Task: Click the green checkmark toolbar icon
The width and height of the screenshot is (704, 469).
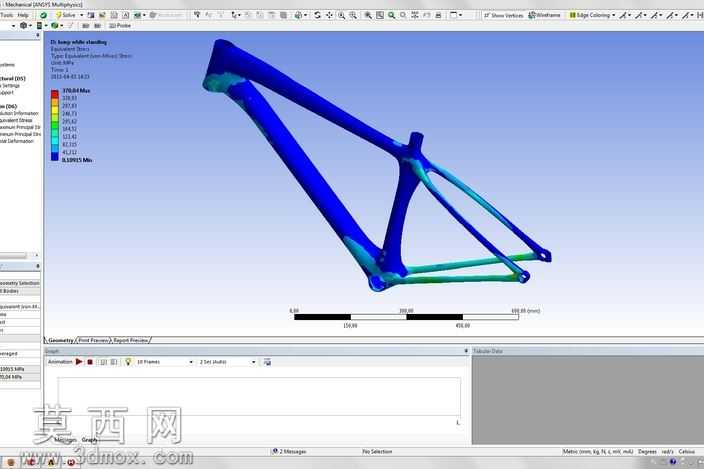Action: tap(44, 15)
